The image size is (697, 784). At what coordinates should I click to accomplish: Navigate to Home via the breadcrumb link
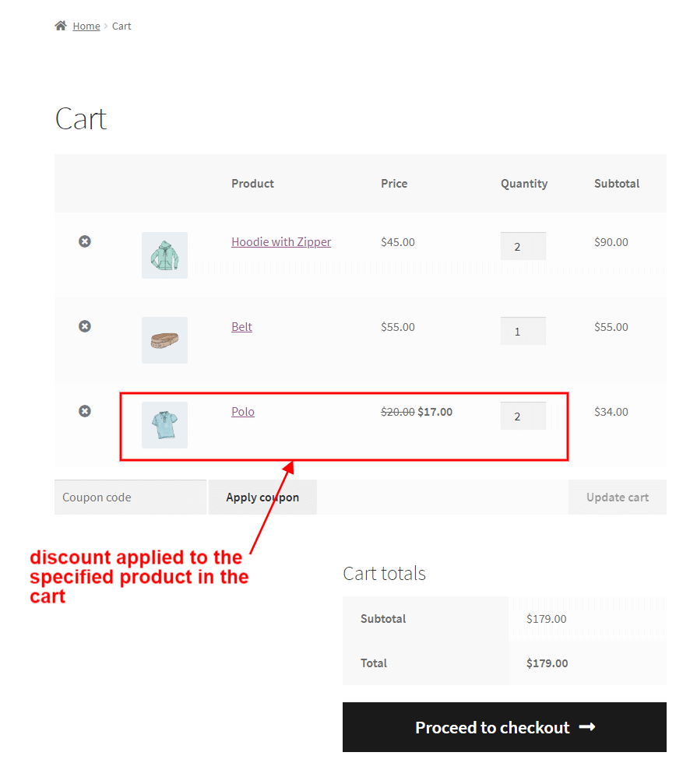coord(86,26)
